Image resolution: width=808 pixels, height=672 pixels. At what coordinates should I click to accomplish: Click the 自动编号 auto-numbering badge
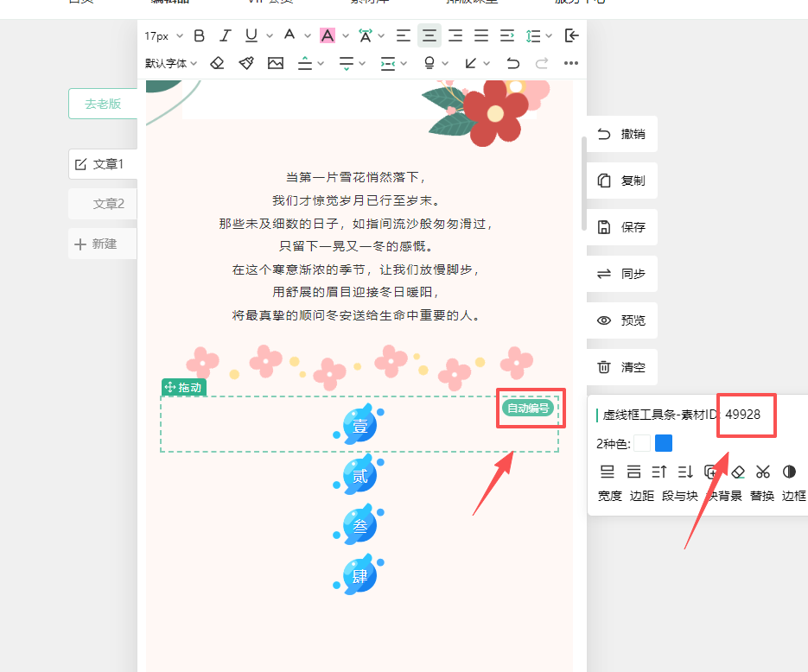click(528, 408)
